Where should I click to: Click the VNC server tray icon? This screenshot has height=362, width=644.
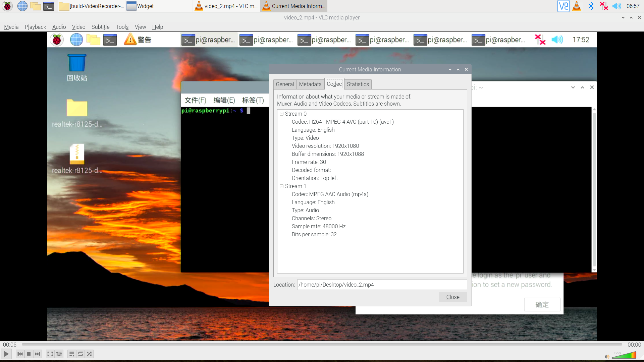tap(563, 6)
